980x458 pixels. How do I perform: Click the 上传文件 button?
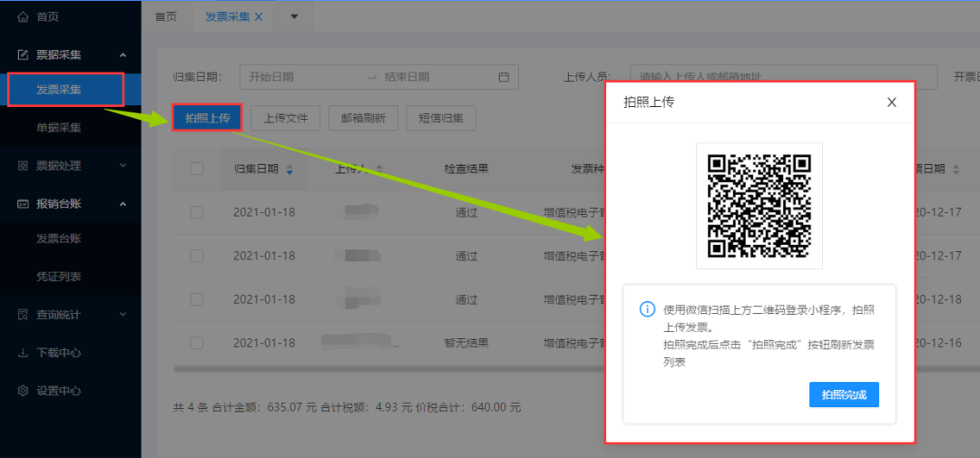click(286, 118)
